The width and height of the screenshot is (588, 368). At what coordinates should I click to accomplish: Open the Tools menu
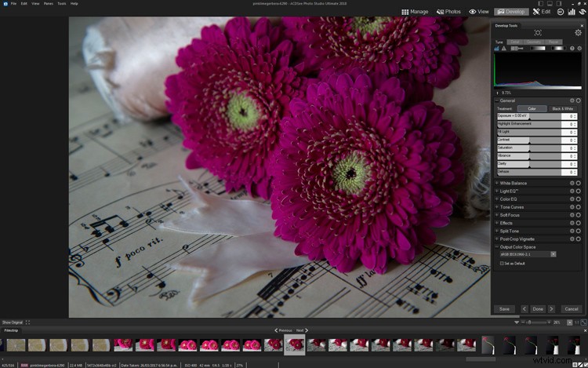pyautogui.click(x=61, y=3)
